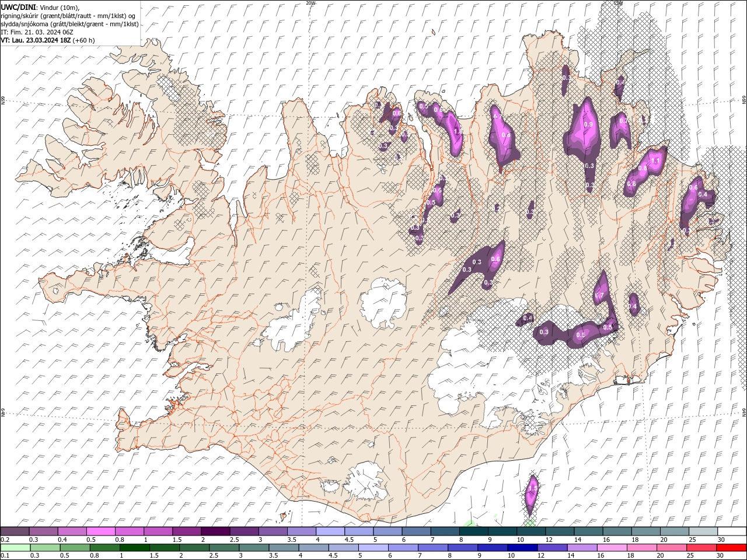The height and width of the screenshot is (560, 747).
Task: Pick top-row legend swatch starting at 0.5
Action: [x=100, y=531]
